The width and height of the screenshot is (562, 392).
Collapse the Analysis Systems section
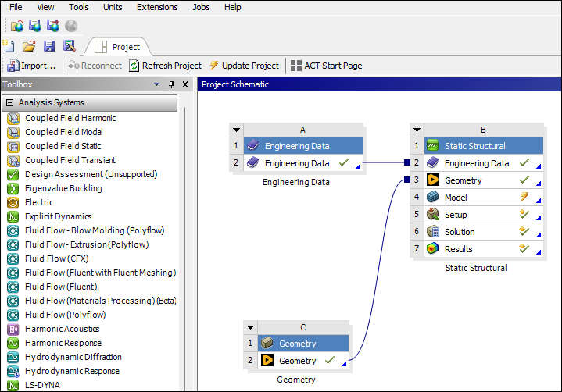pos(9,102)
